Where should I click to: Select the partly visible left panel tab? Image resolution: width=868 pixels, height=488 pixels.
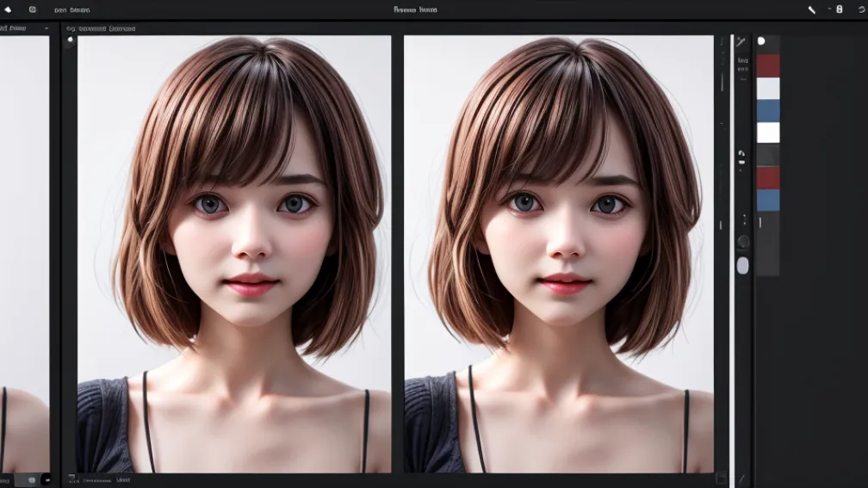[13, 28]
